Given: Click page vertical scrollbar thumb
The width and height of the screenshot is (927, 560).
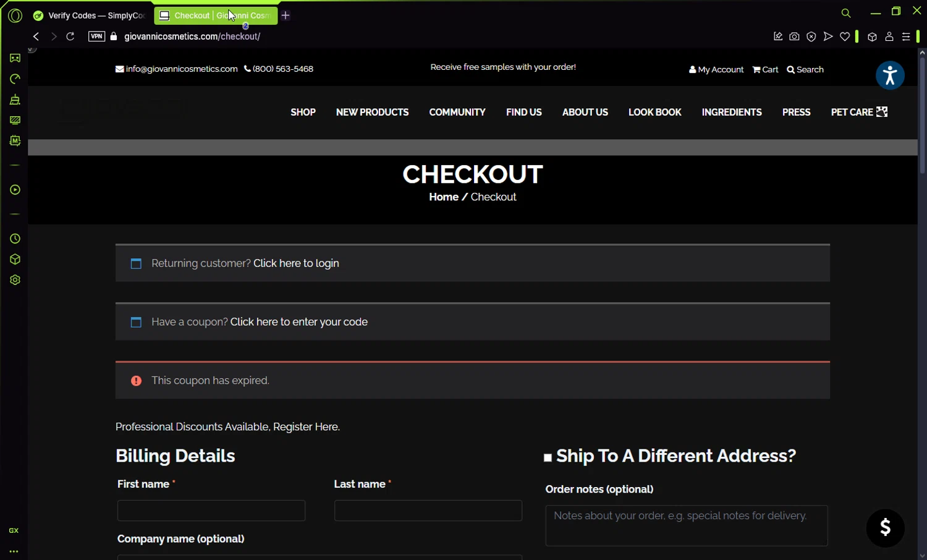Looking at the screenshot, I should [x=922, y=115].
